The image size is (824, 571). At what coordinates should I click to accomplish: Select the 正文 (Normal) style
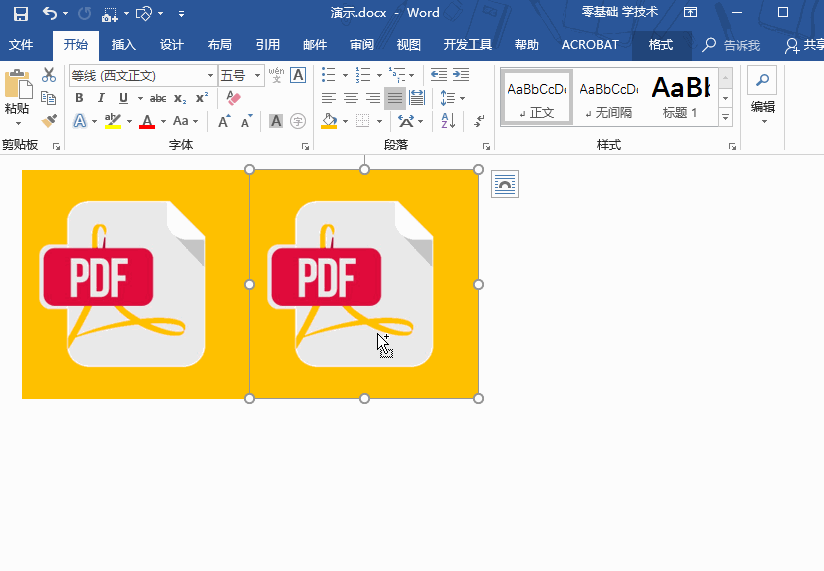point(537,98)
